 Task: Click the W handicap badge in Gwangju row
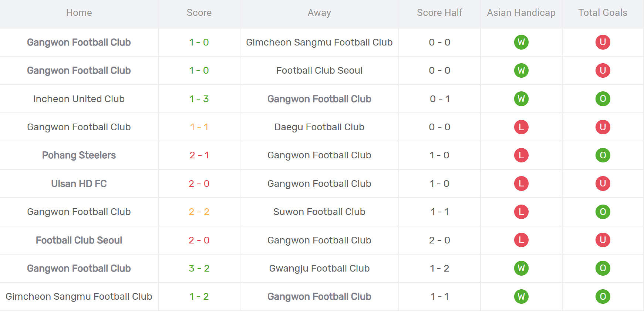521,268
